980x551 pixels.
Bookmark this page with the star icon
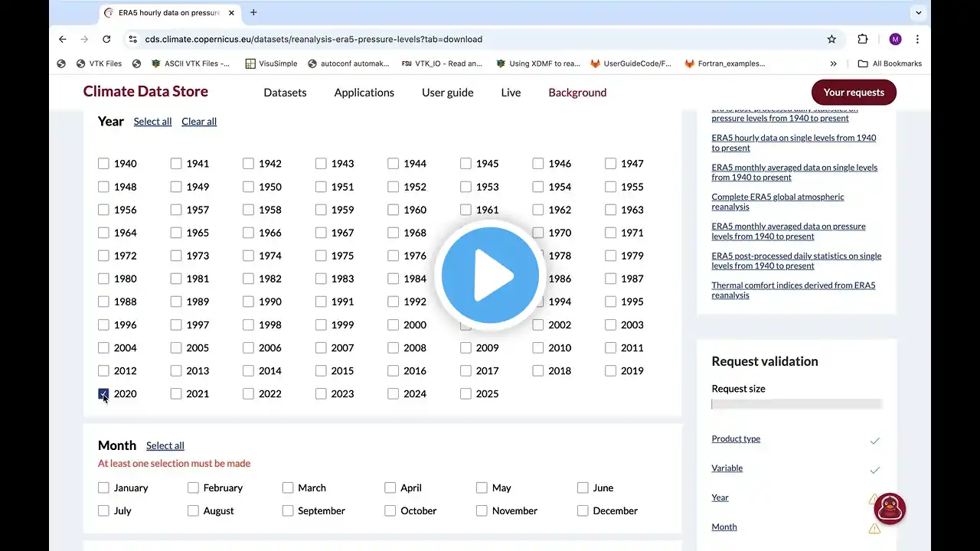click(831, 39)
